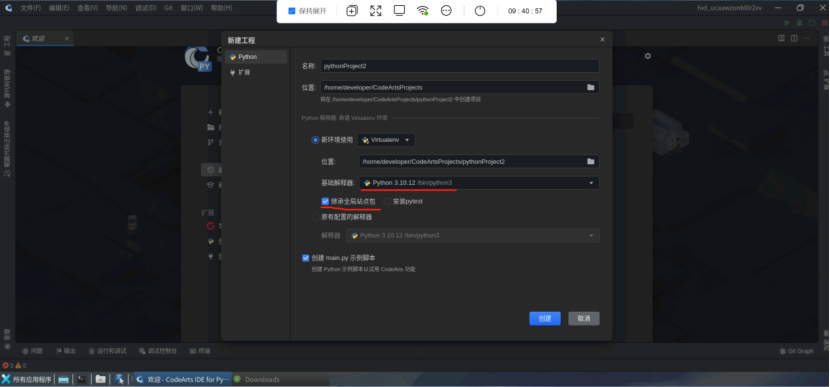Image resolution: width=830 pixels, height=387 pixels.
Task: Click the CodeArts logo in menu bar
Action: [x=9, y=8]
